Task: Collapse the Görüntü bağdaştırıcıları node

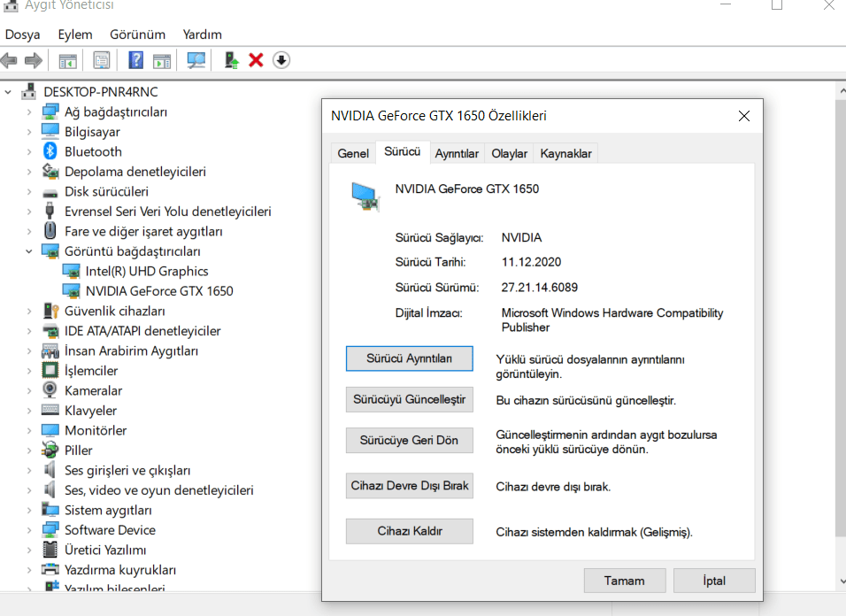Action: [29, 251]
